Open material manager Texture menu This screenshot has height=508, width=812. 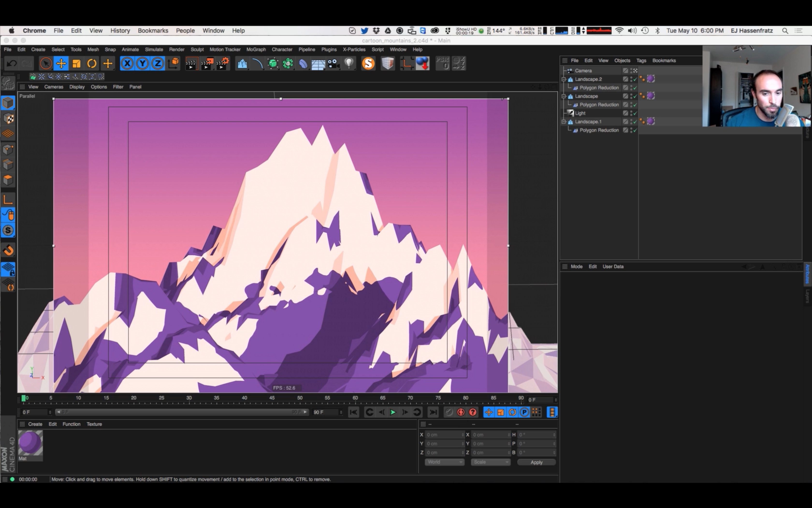point(94,424)
